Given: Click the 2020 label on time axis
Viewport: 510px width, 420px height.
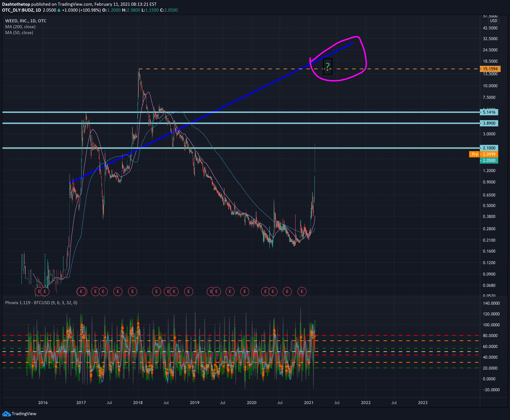Looking at the screenshot, I should click(252, 403).
